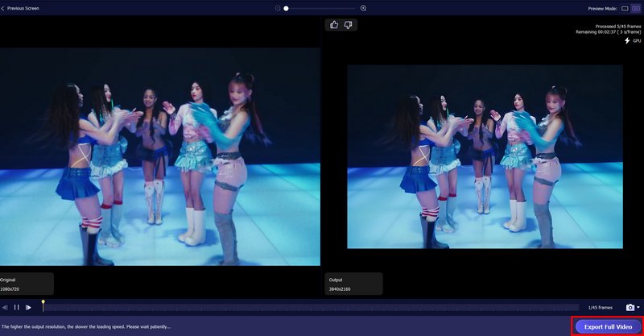Switch to single view preview mode
Image resolution: width=644 pixels, height=336 pixels.
tap(625, 8)
